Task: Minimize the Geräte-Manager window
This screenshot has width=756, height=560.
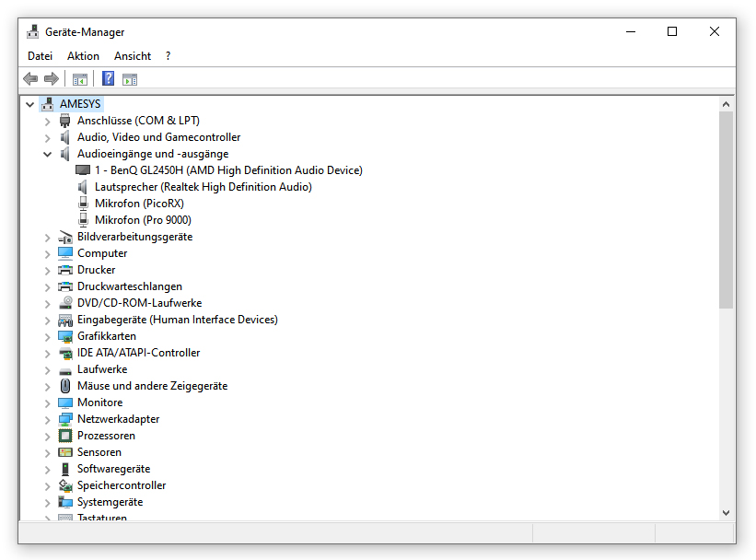Action: pyautogui.click(x=631, y=32)
